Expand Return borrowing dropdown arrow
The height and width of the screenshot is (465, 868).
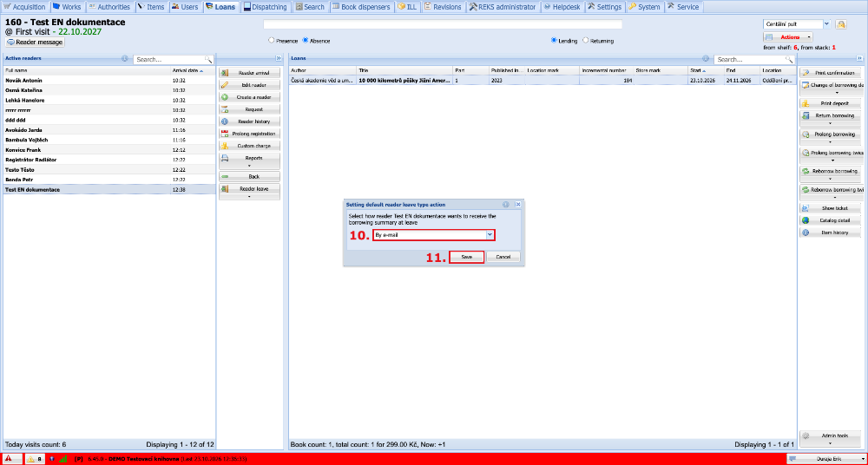coord(831,123)
